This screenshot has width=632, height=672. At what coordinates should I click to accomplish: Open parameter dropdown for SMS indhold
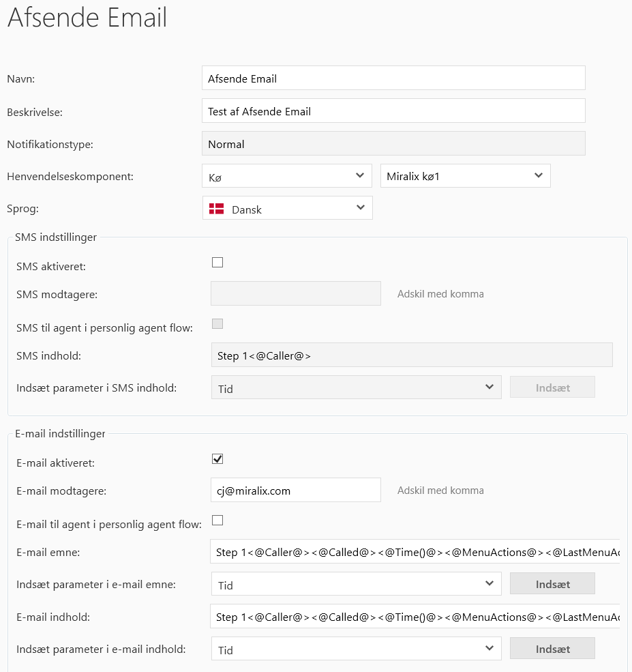(x=356, y=388)
